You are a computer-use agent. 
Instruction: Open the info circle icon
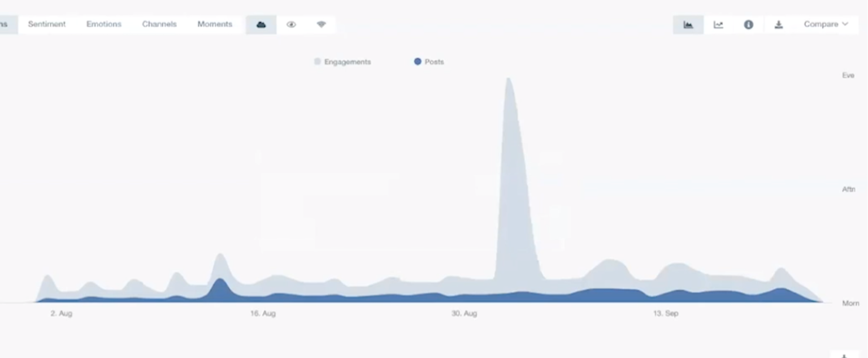[748, 25]
